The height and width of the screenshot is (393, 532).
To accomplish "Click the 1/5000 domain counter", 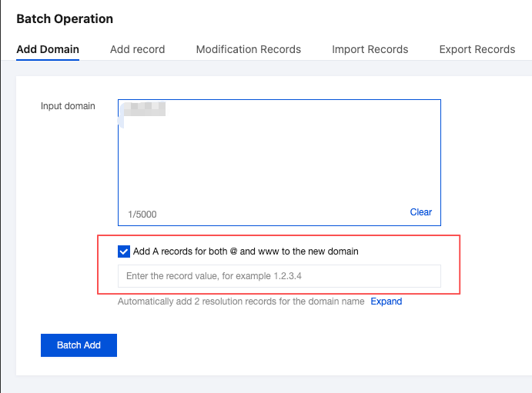I will 142,215.
